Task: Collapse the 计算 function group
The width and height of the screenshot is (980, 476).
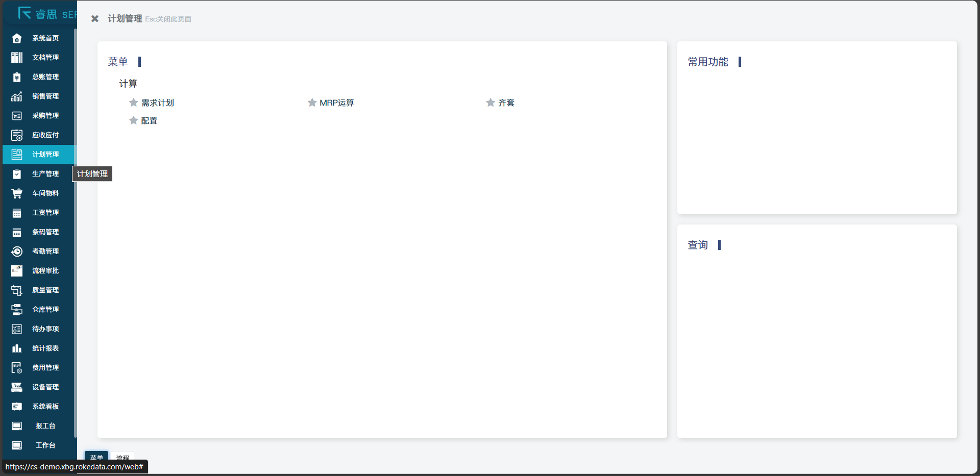Action: pos(128,83)
